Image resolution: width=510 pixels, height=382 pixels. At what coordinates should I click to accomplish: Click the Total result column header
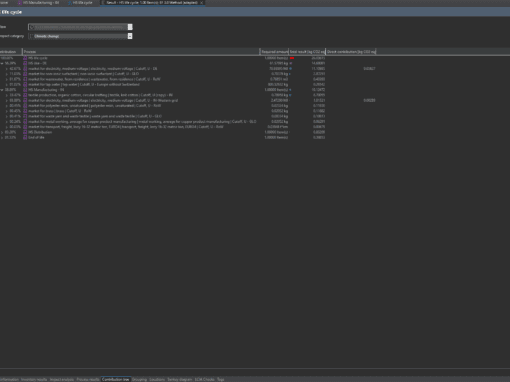pyautogui.click(x=307, y=52)
